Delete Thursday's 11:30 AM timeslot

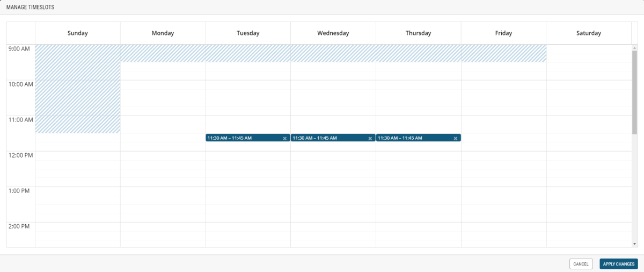click(455, 138)
